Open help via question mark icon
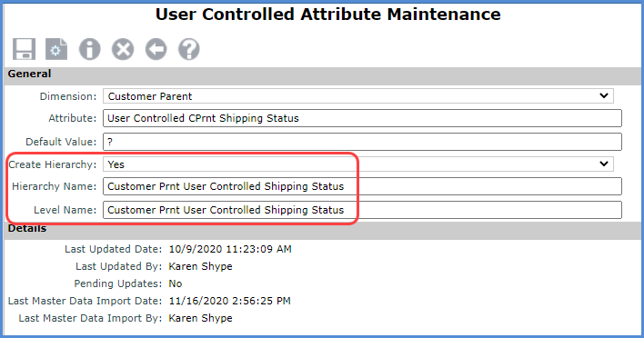Image resolution: width=644 pixels, height=338 pixels. click(x=189, y=49)
